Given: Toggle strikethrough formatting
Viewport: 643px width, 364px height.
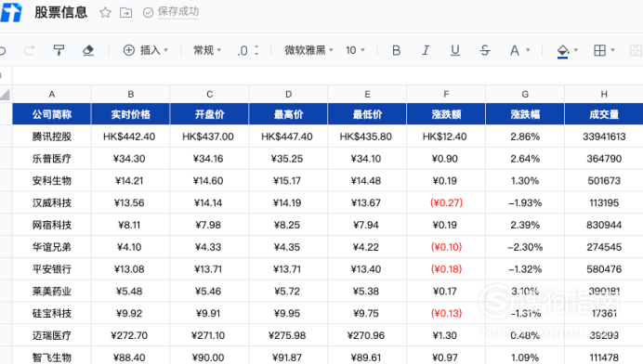Looking at the screenshot, I should click(x=485, y=50).
